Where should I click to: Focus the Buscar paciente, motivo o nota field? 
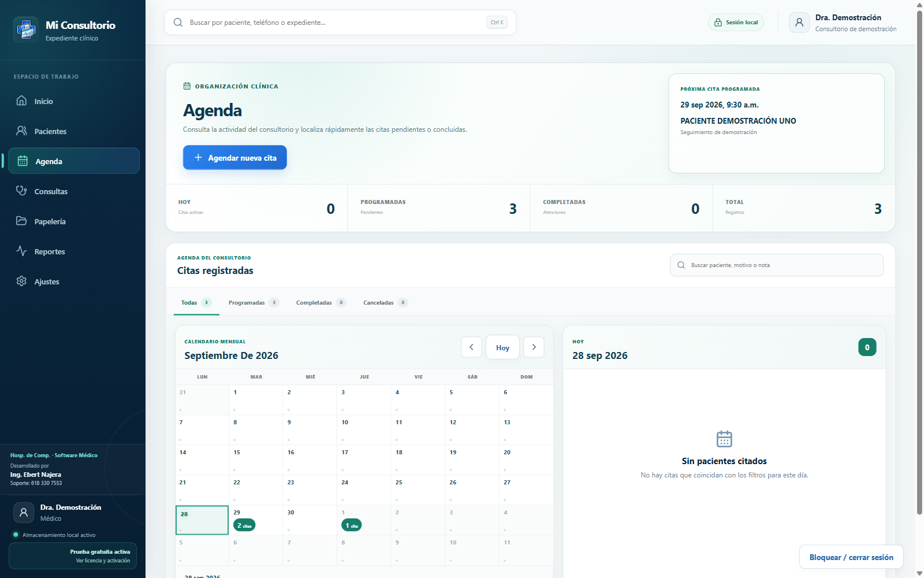point(777,265)
